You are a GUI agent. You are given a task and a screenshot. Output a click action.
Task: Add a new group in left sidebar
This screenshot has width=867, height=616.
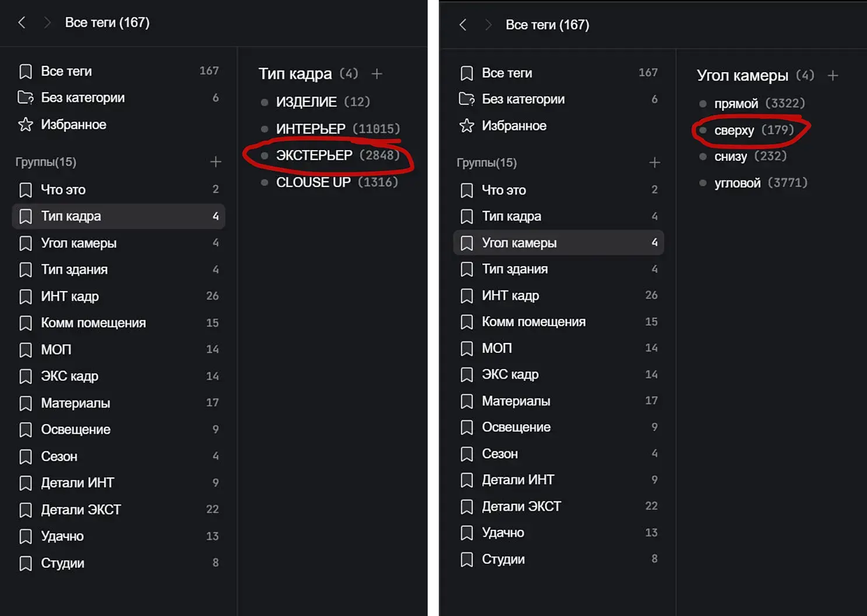pyautogui.click(x=216, y=162)
